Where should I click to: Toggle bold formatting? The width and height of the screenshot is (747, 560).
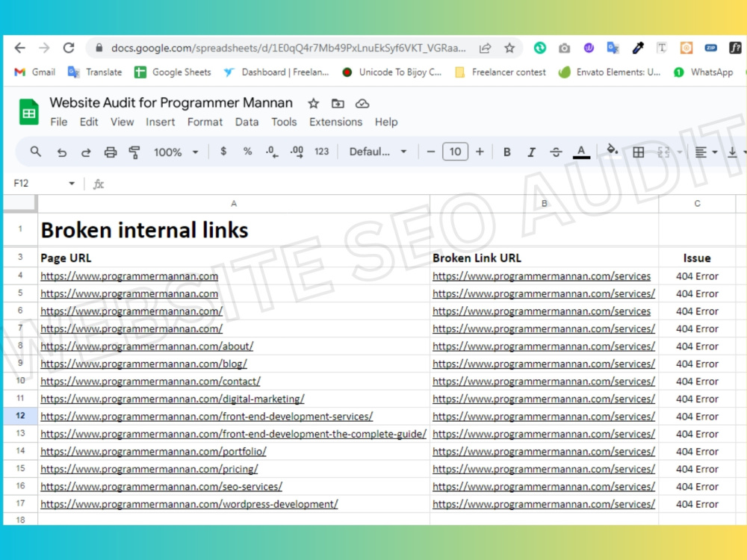[x=507, y=152]
